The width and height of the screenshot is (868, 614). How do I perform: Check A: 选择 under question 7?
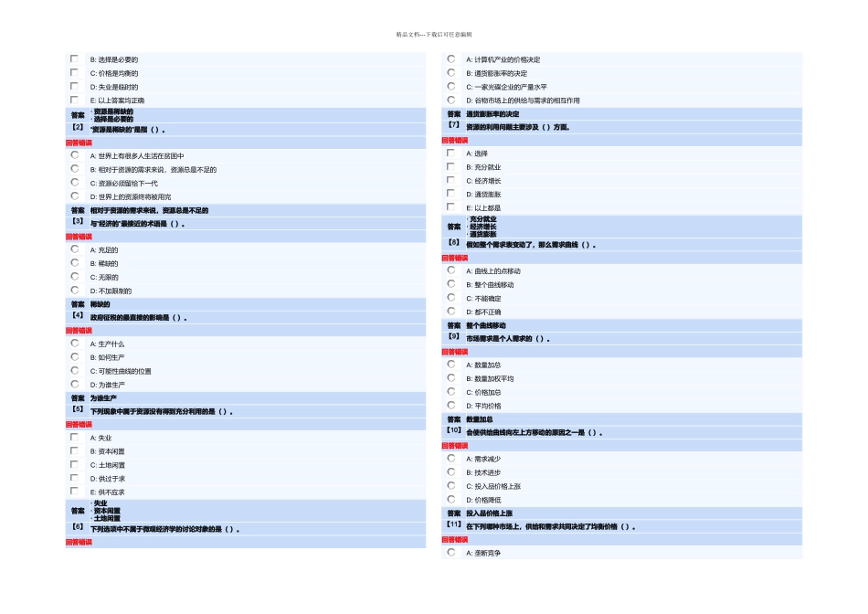click(x=450, y=153)
